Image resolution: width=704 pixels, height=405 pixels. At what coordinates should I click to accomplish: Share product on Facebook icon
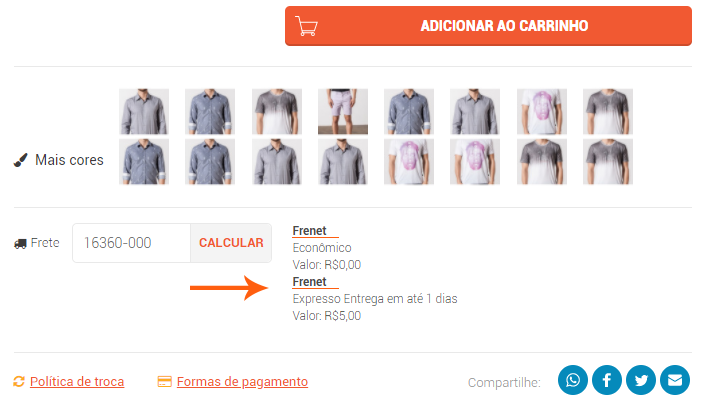tap(607, 380)
